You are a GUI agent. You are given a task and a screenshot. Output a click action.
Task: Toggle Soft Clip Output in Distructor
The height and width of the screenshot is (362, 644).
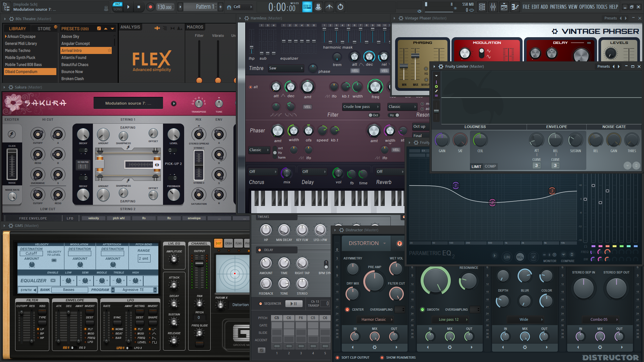click(337, 358)
